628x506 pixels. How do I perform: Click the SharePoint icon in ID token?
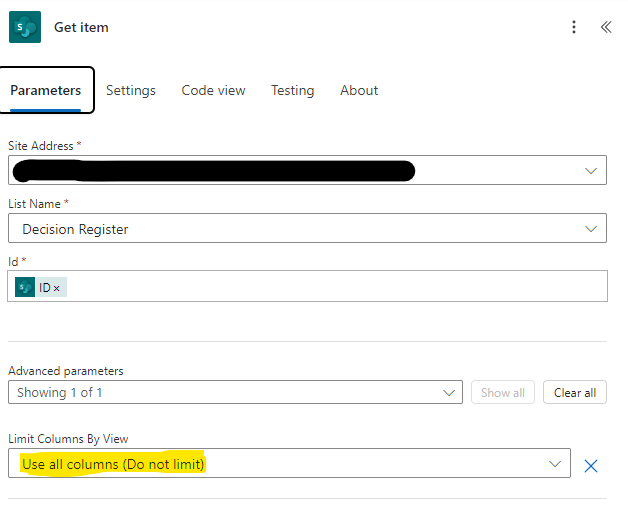(25, 287)
